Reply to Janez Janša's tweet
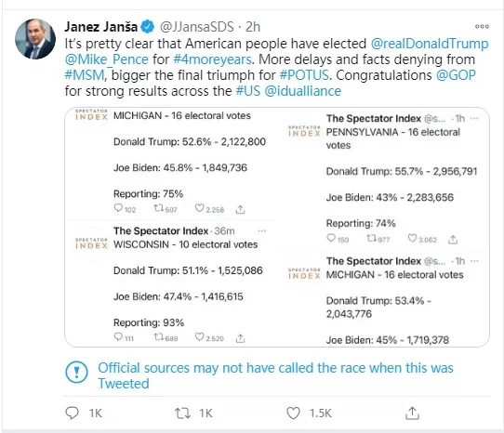The width and height of the screenshot is (504, 433). pyautogui.click(x=72, y=413)
